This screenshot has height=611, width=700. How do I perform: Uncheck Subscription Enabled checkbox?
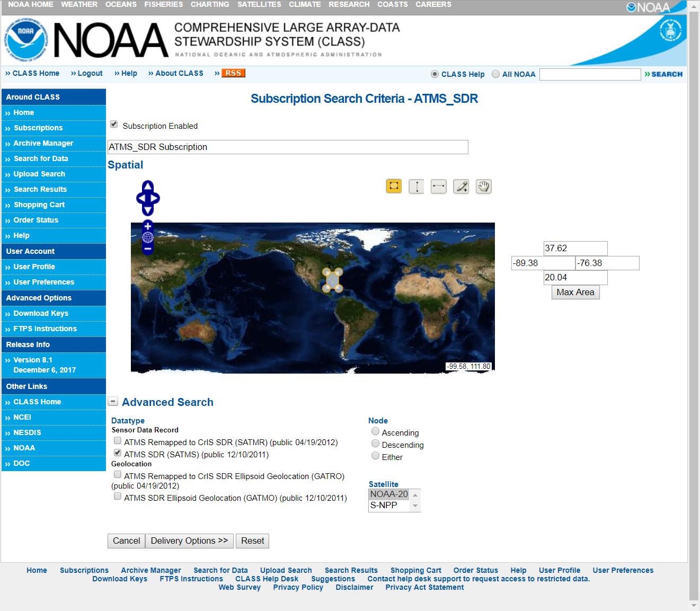pyautogui.click(x=114, y=124)
